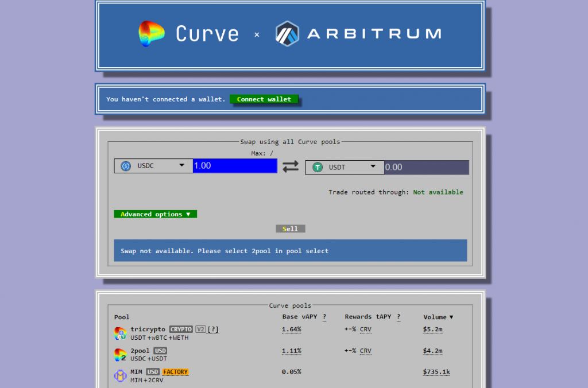Click the 'Curve pools' section heading
The image size is (588, 388).
click(290, 305)
